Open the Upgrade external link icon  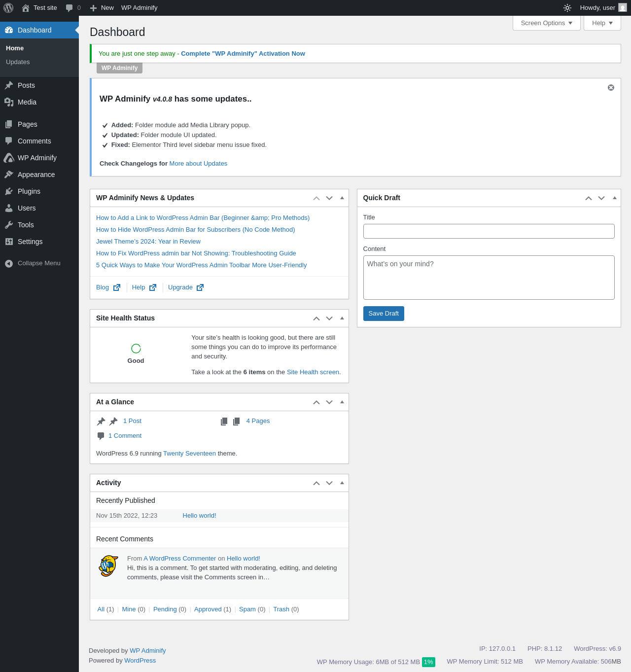(x=200, y=287)
